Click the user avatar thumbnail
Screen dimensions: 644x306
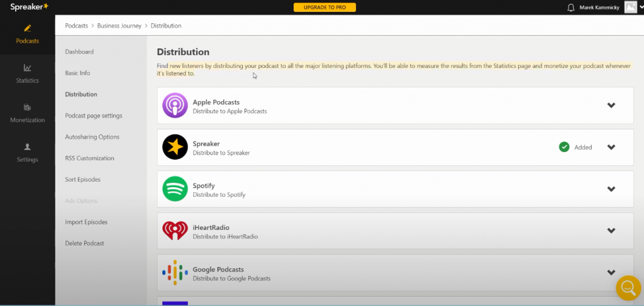point(630,7)
